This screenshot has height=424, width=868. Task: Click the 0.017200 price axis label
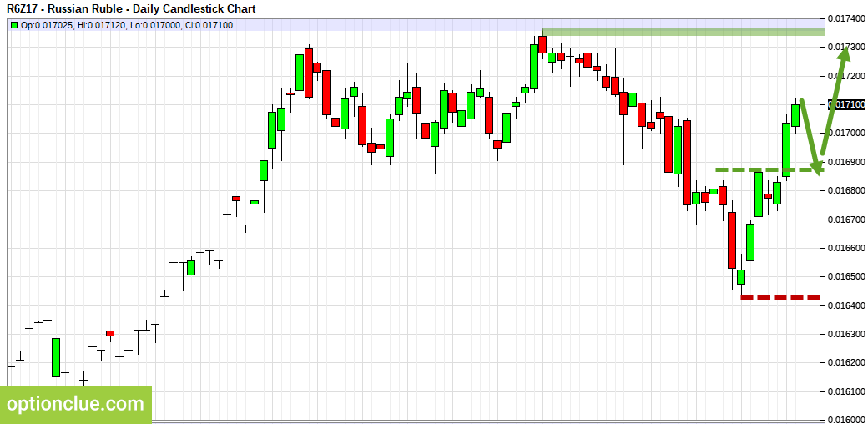tap(846, 76)
